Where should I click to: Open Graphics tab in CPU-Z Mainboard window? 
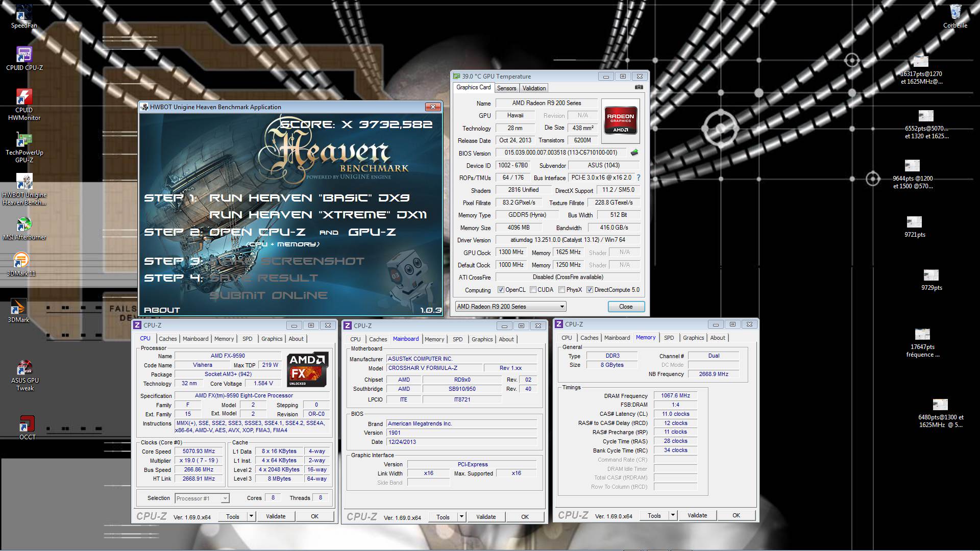coord(482,339)
